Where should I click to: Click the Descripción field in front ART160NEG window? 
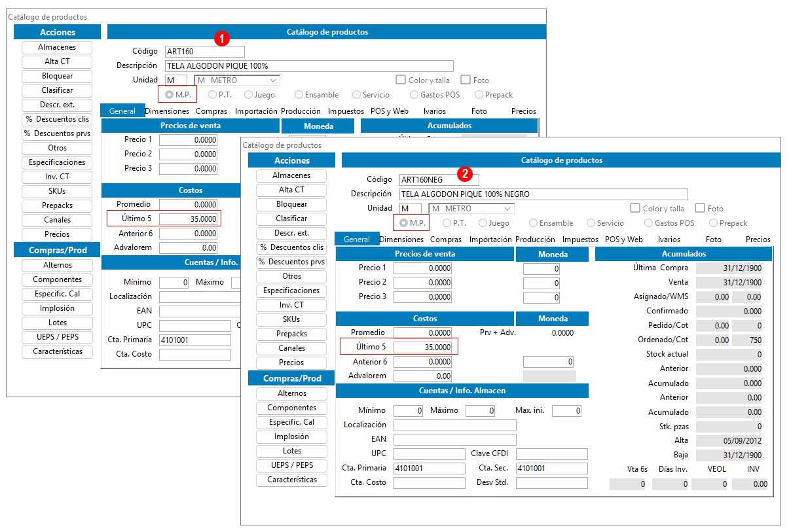coord(543,194)
